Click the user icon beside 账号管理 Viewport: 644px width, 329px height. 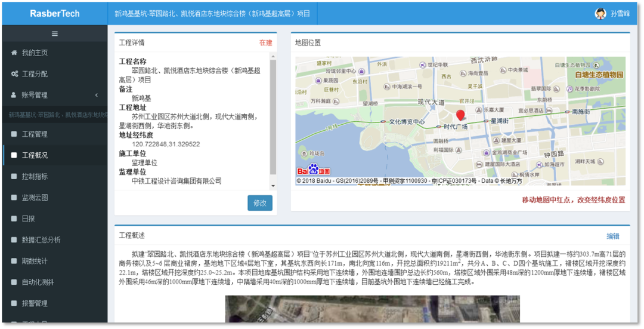(14, 94)
